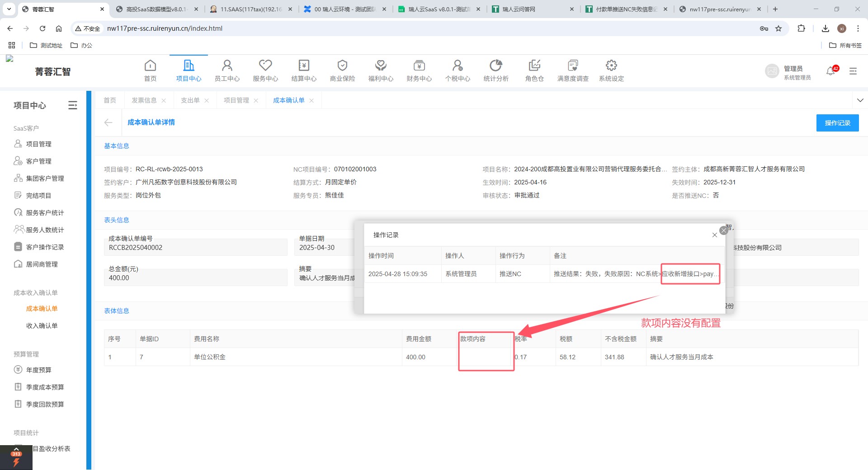Collapse the 项目中心 sidebar toggle icon
This screenshot has width=868, height=470.
pyautogui.click(x=73, y=105)
